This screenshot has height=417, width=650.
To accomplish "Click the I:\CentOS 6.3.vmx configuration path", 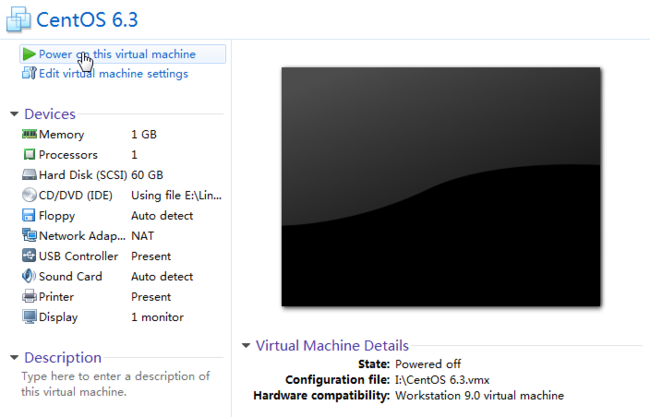I will tap(442, 380).
